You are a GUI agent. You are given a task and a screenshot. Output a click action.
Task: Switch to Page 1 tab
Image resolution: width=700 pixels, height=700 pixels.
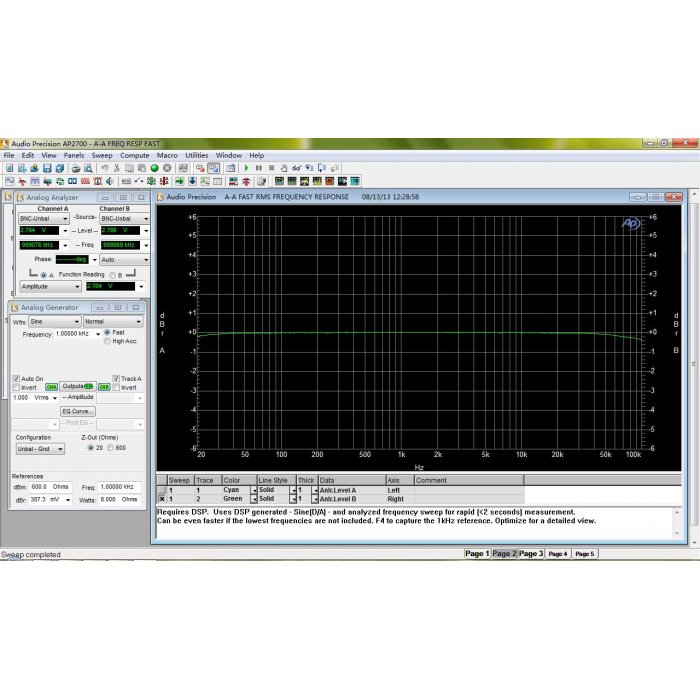[x=477, y=554]
